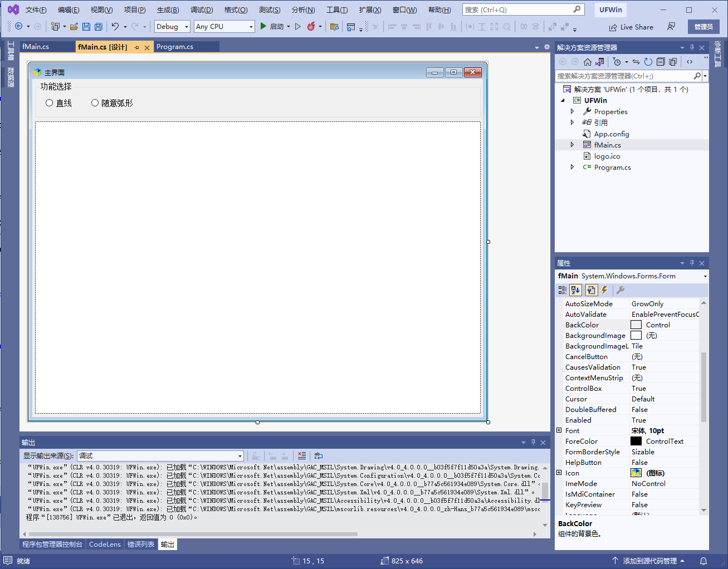The image size is (728, 569).
Task: Start without debugging hollow play icon
Action: point(298,26)
